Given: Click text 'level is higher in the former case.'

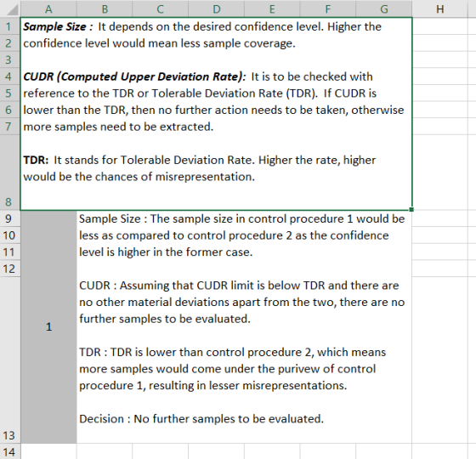Looking at the screenshot, I should (166, 252).
